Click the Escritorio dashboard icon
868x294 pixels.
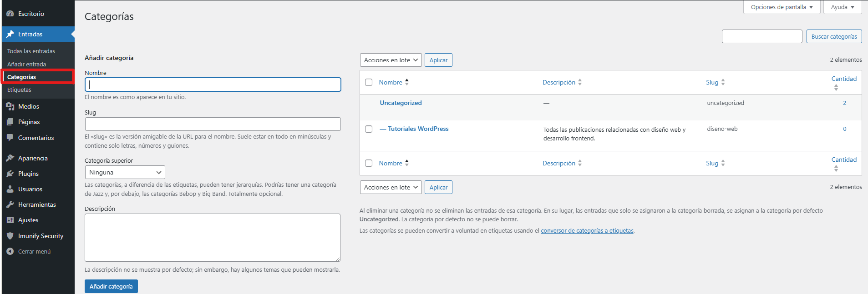(x=10, y=14)
